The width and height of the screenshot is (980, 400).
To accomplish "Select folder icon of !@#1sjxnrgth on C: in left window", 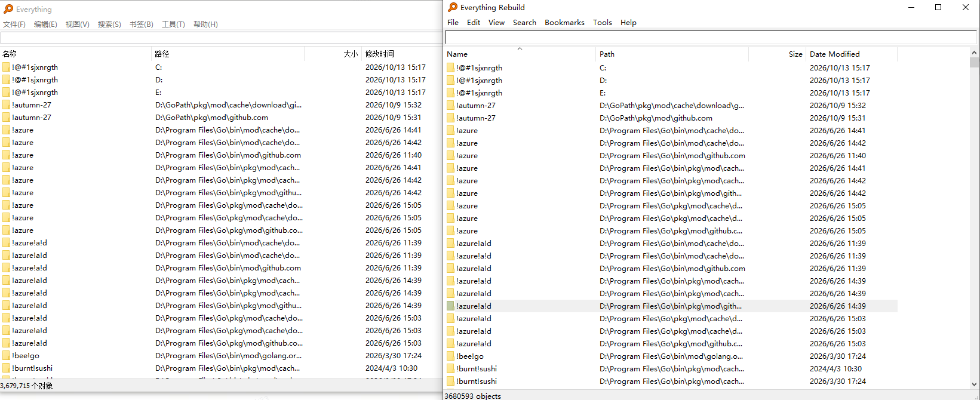I will [6, 67].
